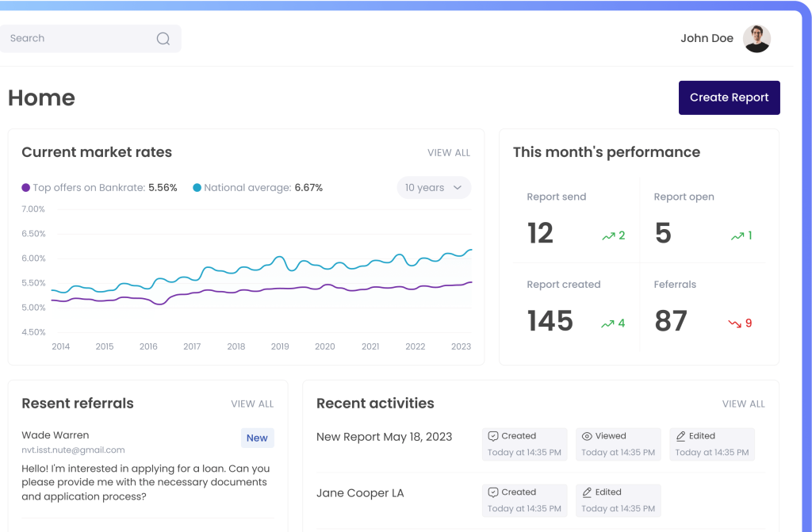The image size is (812, 532).
Task: Click the New badge on Wade Warren
Action: point(257,438)
